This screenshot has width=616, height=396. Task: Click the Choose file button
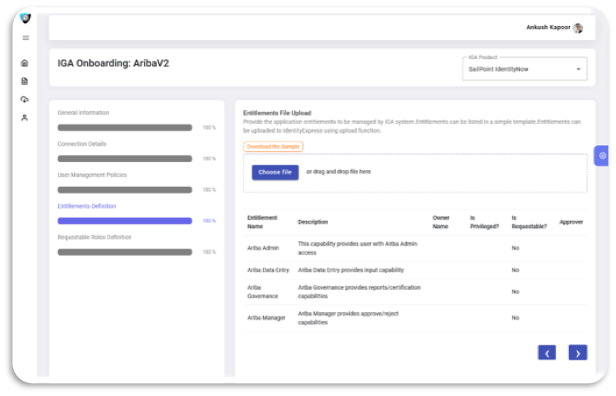[x=275, y=172]
